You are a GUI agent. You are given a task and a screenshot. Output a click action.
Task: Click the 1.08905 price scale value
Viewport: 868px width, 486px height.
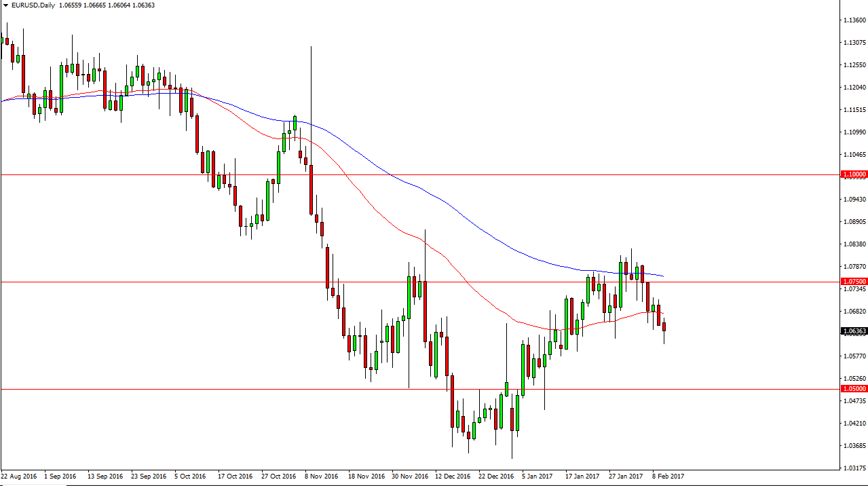point(854,222)
